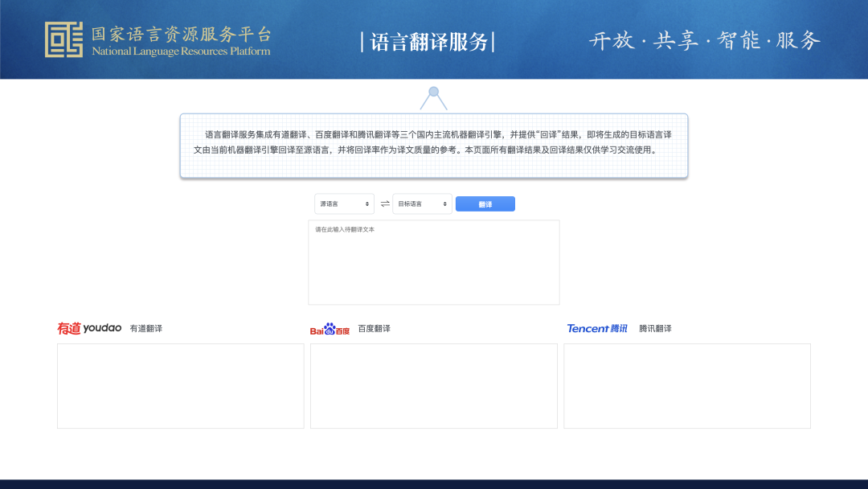
Task: Select the Baidu translation result area
Action: 433,385
